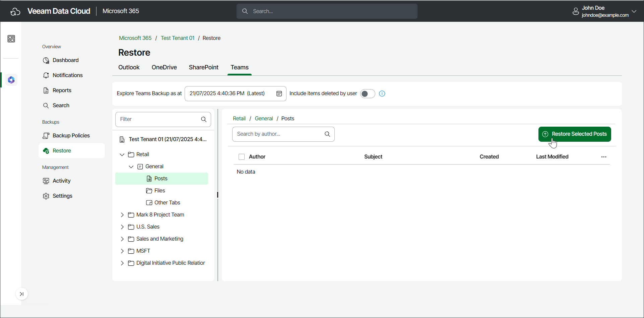Switch to the SharePoint tab
Screen dimensions: 644x318
203,67
